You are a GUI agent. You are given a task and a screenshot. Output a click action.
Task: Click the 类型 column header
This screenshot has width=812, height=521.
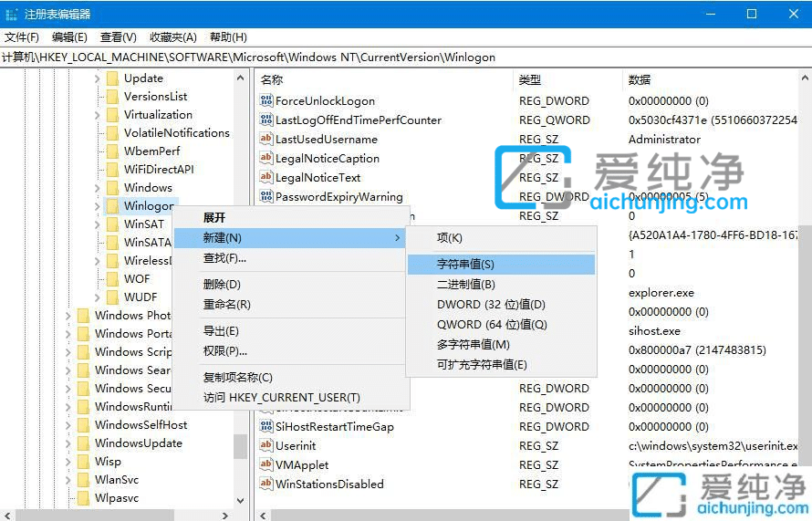pos(567,79)
